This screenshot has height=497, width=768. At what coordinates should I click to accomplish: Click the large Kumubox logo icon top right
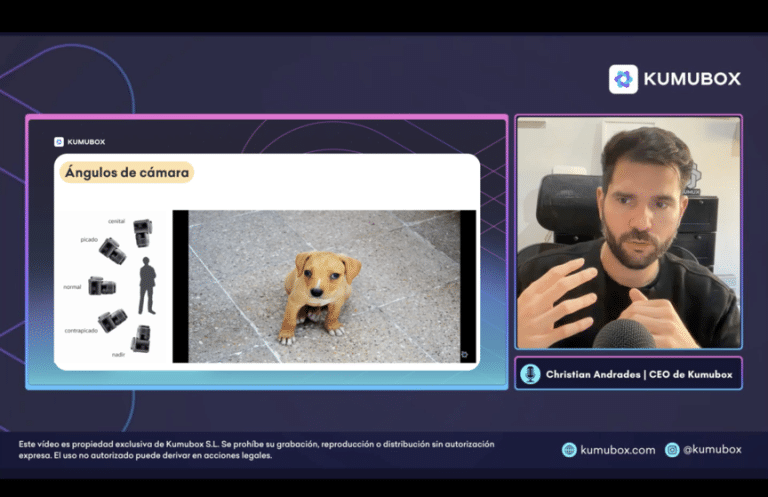pyautogui.click(x=623, y=79)
